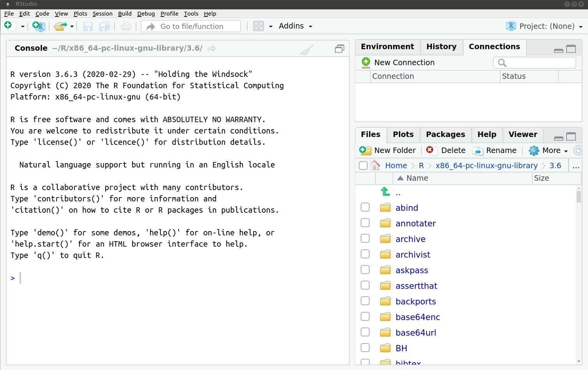The height and width of the screenshot is (370, 588).
Task: Open the New File dropdown arrow
Action: [x=23, y=27]
